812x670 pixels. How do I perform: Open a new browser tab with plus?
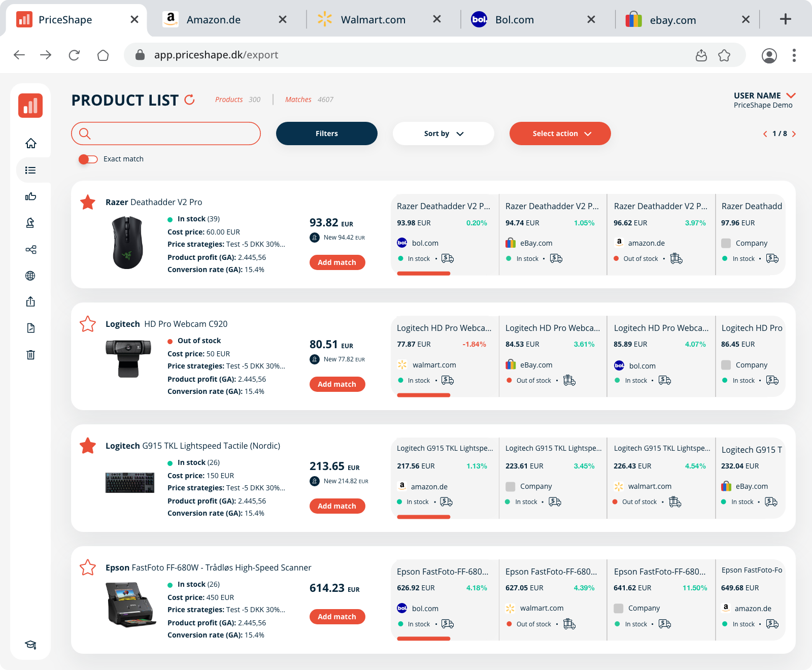tap(786, 19)
